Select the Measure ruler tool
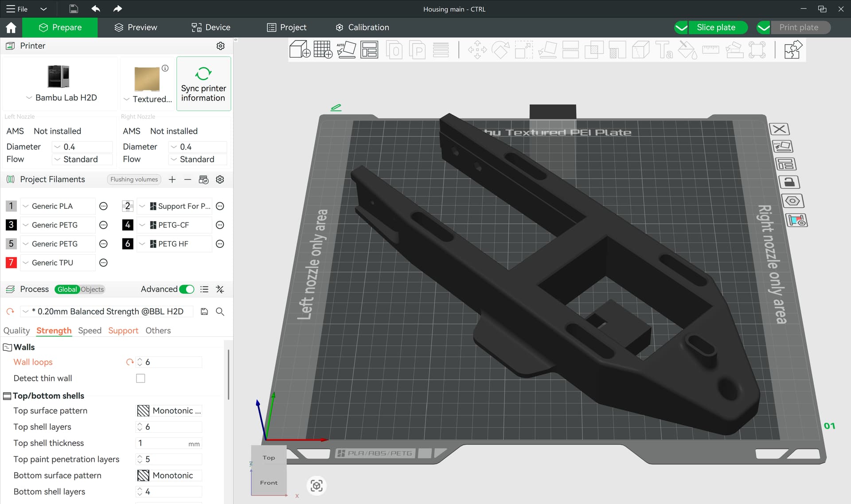The width and height of the screenshot is (851, 504). [x=710, y=50]
